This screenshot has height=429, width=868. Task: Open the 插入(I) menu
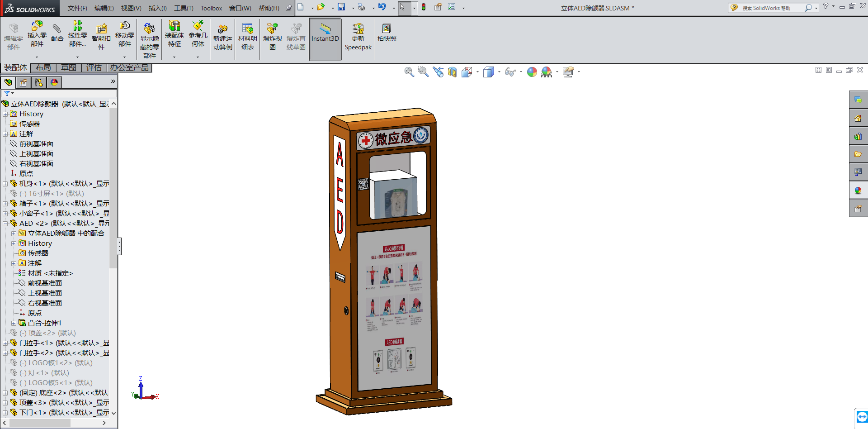[158, 8]
